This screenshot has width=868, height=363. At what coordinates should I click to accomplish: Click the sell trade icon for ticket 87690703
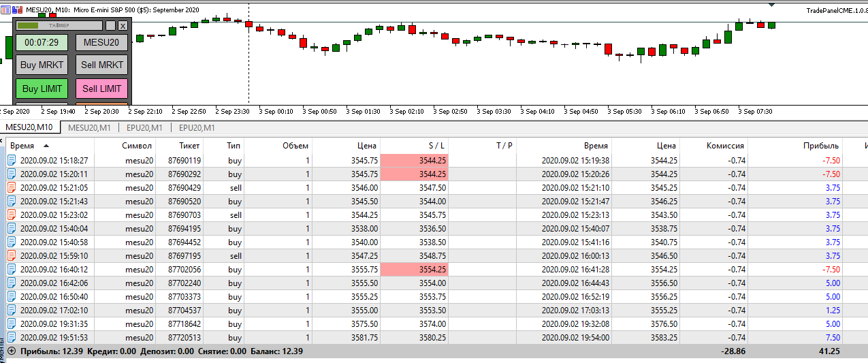(12, 215)
